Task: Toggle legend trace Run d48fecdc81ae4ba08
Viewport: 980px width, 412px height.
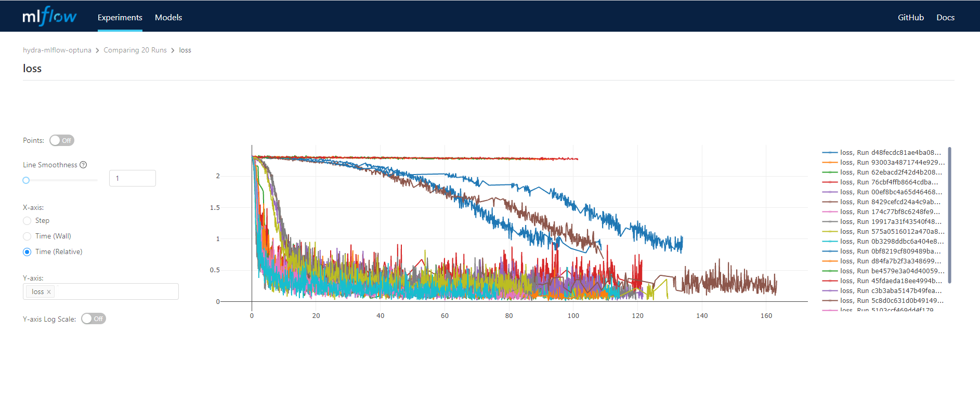Action: click(x=882, y=152)
